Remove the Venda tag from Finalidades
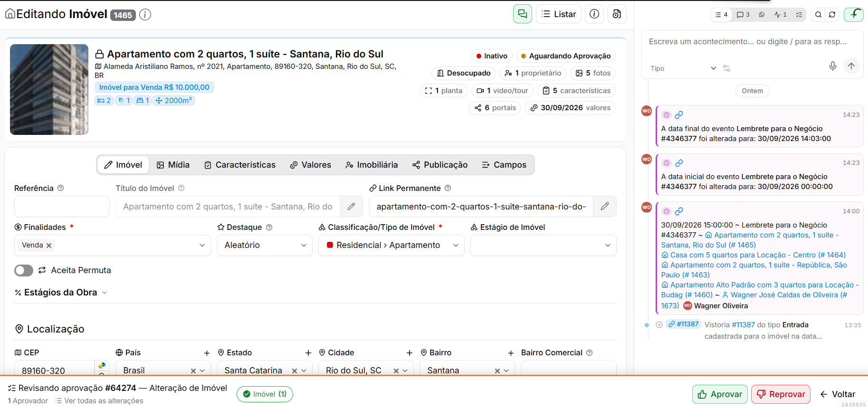Screen dimensions: 868x408 click(x=49, y=246)
